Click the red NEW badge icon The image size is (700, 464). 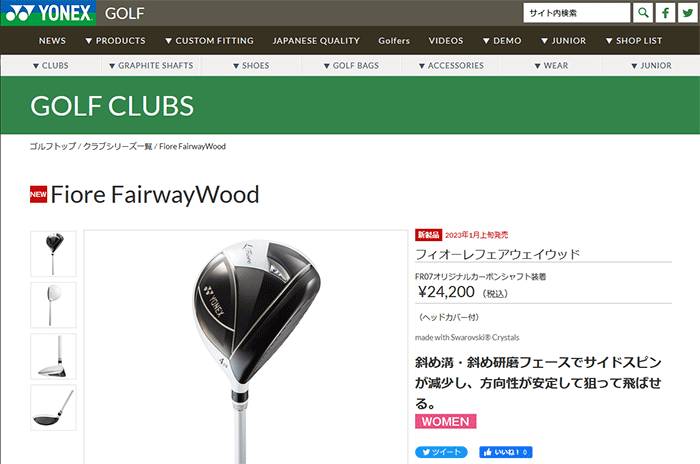click(x=38, y=194)
